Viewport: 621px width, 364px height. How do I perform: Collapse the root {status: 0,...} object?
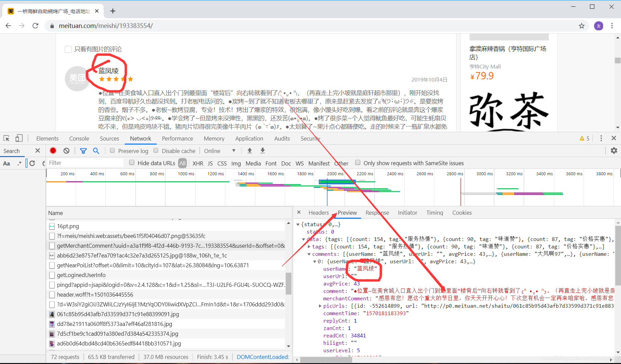coord(298,224)
